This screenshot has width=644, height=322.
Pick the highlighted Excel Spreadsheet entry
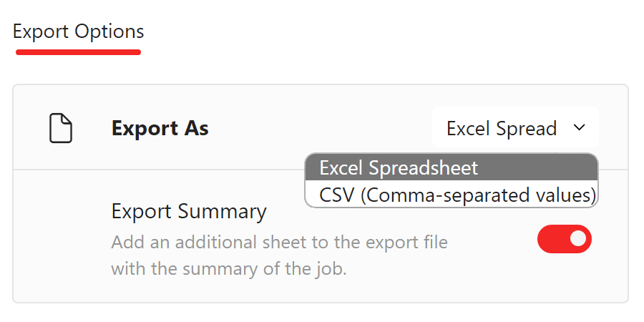[452, 167]
